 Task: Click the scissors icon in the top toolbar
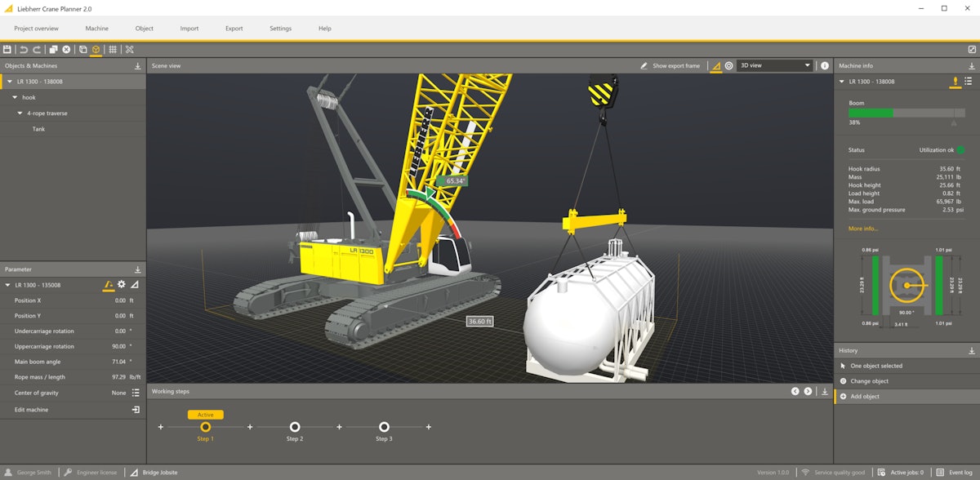point(129,49)
